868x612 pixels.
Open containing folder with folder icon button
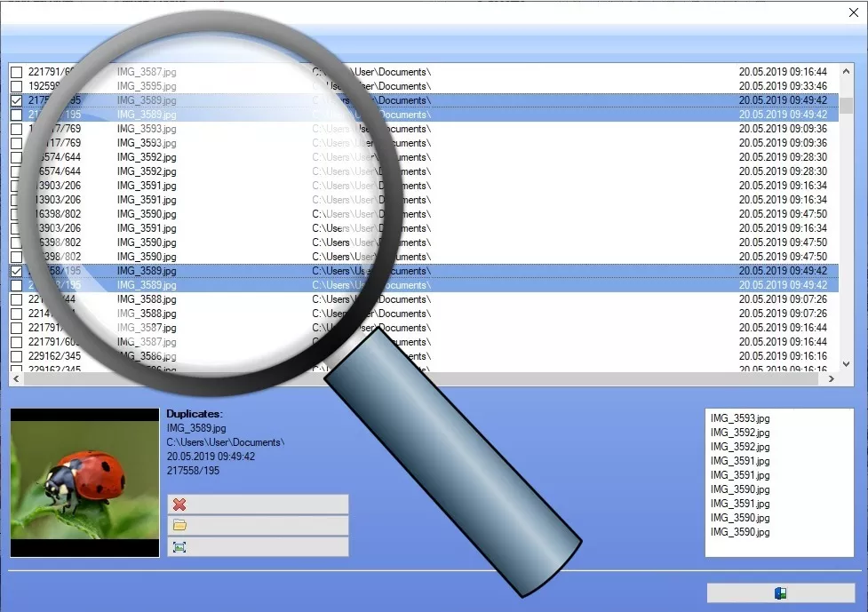pyautogui.click(x=259, y=525)
